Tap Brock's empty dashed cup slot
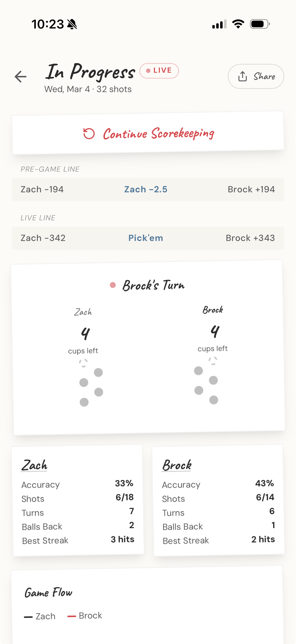Image resolution: width=296 pixels, height=644 pixels. click(x=213, y=361)
